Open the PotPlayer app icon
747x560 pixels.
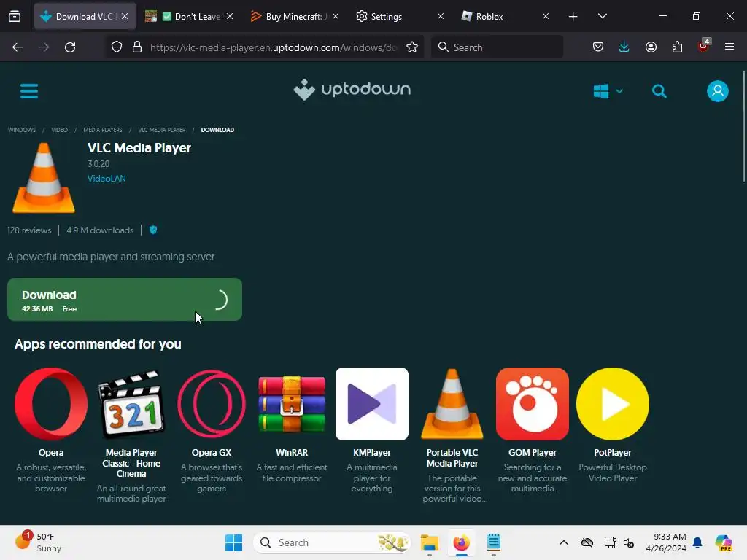click(613, 404)
